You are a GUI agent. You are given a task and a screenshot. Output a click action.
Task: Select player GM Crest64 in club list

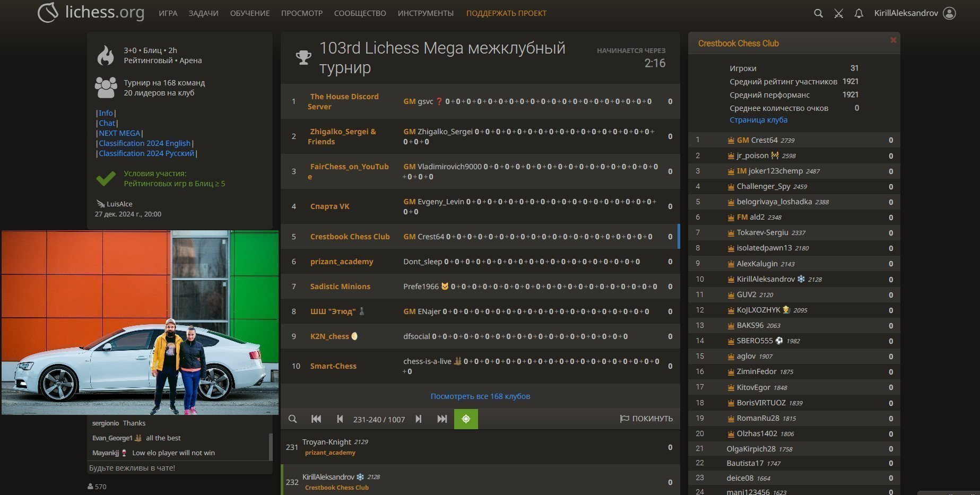[794, 140]
